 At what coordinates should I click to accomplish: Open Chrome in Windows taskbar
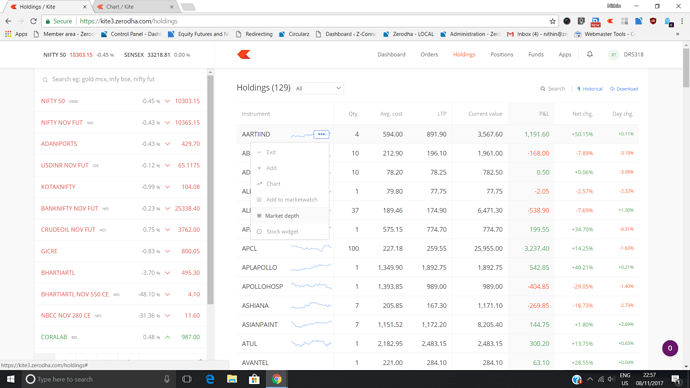276,379
